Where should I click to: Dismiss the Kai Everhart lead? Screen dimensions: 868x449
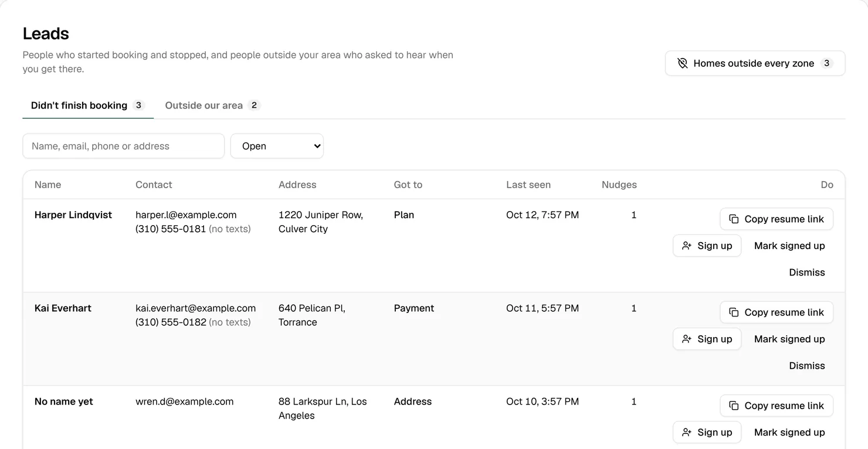(x=807, y=366)
